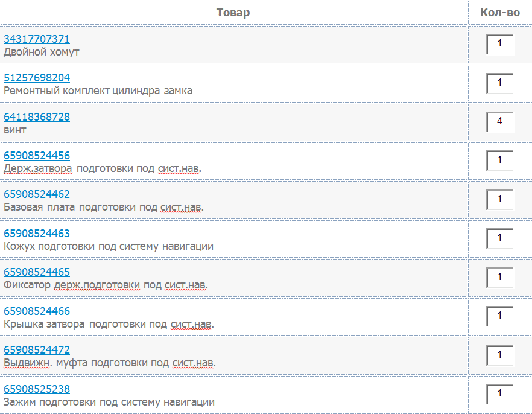Focus quantity box for Ремонтный комплект цилиндра замка

pyautogui.click(x=500, y=83)
